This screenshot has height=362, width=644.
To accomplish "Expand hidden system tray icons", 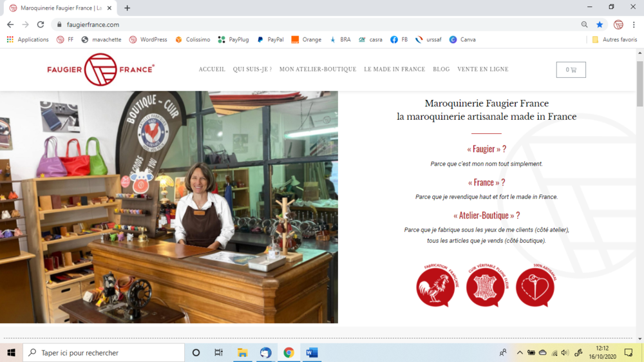I will coord(520,352).
